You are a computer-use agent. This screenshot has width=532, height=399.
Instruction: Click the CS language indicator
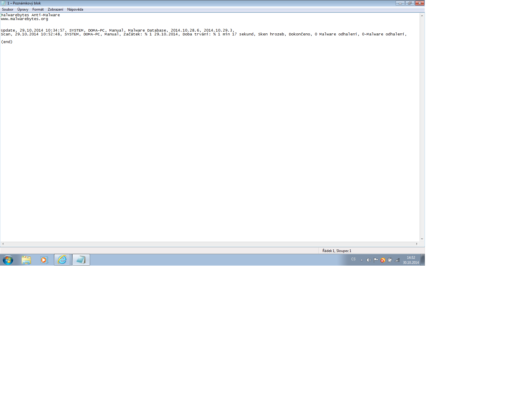[x=353, y=259]
